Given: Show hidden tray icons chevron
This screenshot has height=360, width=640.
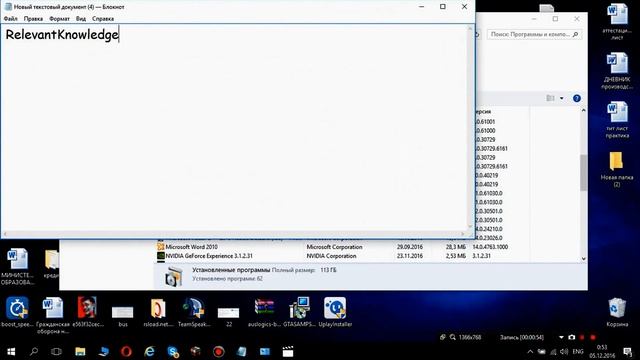Looking at the screenshot, I should (530, 351).
